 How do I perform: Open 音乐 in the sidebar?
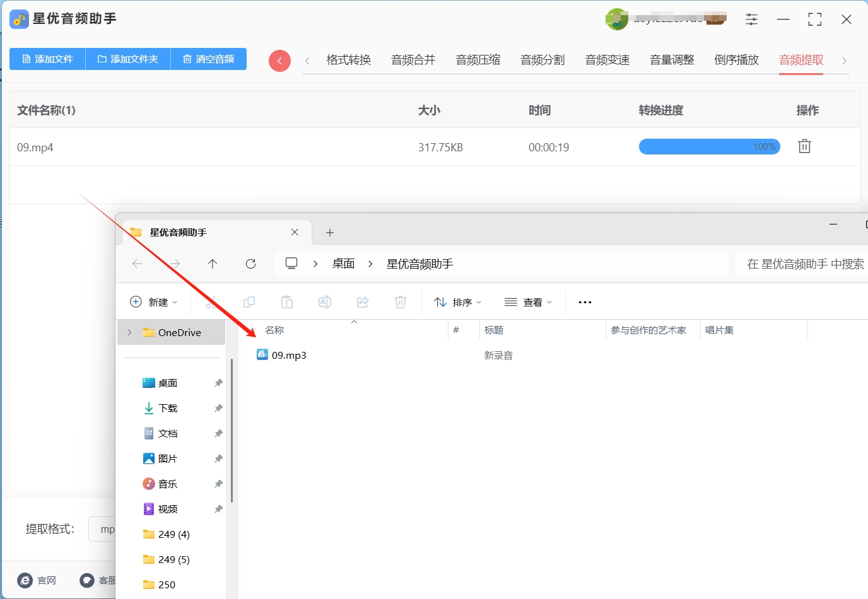[168, 484]
